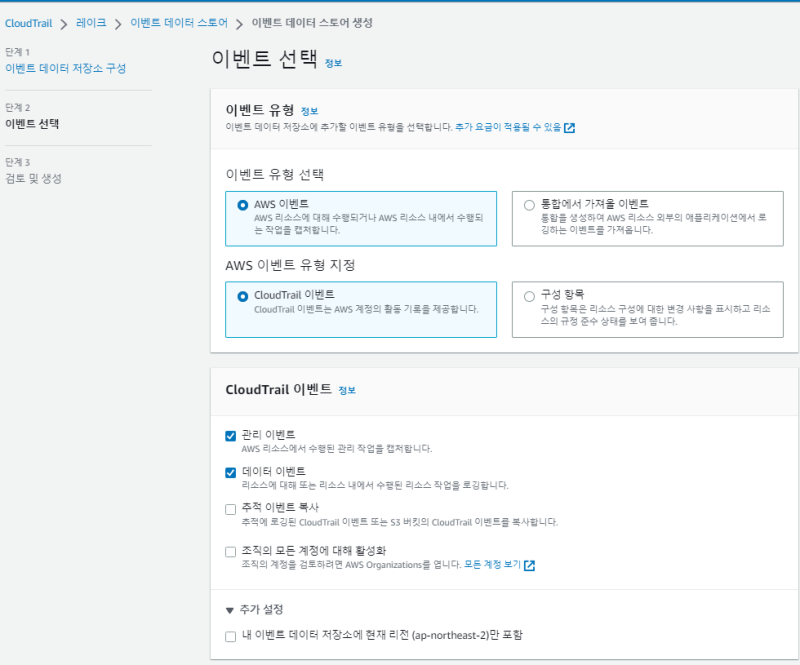Enable 조직의 모든 계정에 대해 활성화 checkbox

click(x=231, y=551)
